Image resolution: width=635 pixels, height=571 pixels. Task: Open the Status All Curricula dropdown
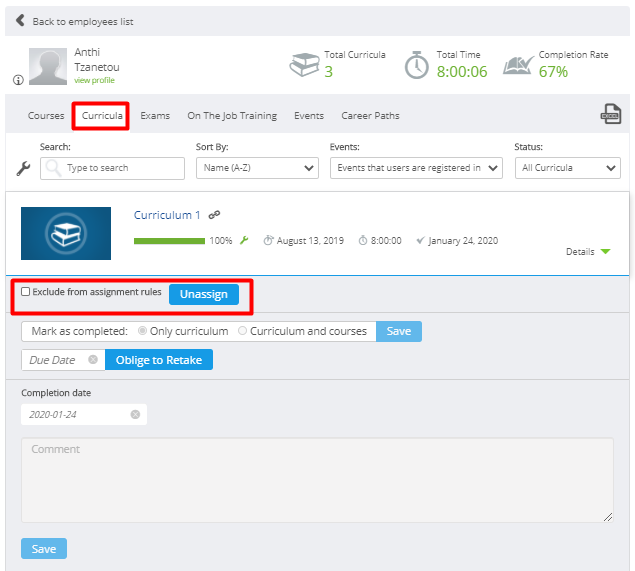[567, 168]
